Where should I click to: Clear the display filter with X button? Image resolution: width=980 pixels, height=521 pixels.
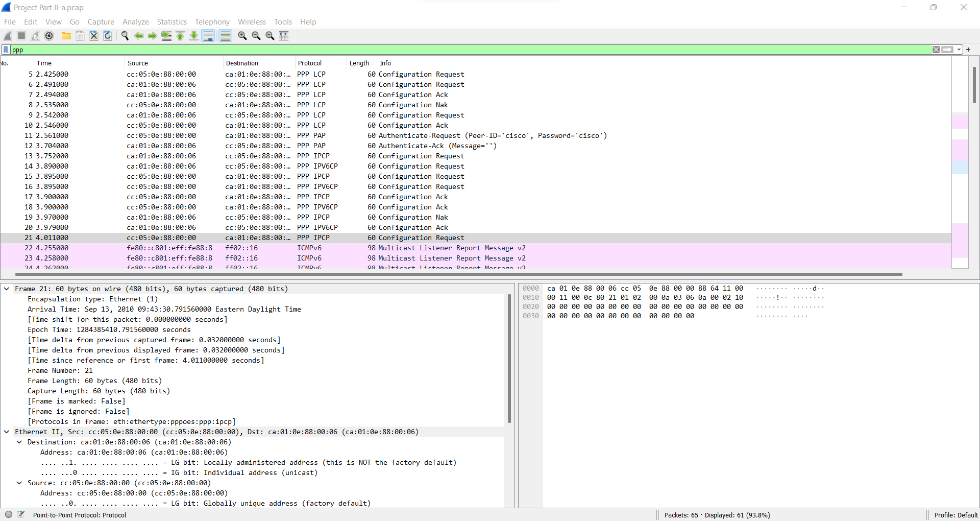[x=937, y=50]
